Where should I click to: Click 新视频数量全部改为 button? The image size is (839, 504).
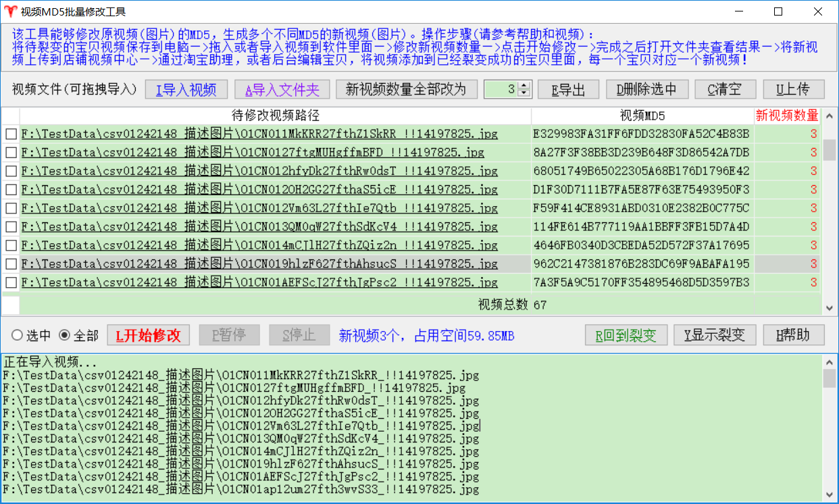tap(406, 90)
